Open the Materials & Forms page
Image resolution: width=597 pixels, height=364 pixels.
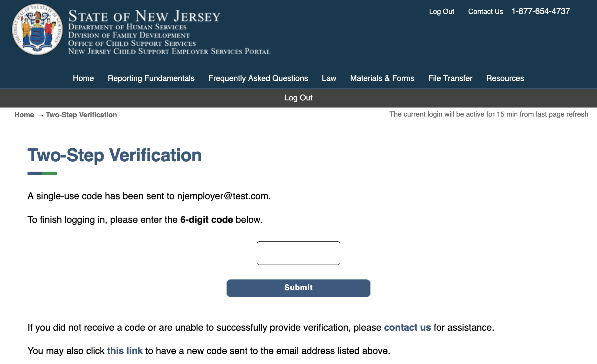tap(382, 78)
